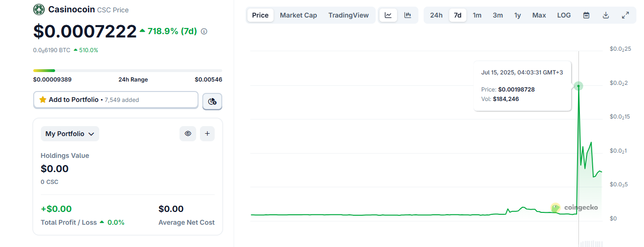Select the TradingView tab
Viewport: 644px width, 247px height.
(x=349, y=15)
